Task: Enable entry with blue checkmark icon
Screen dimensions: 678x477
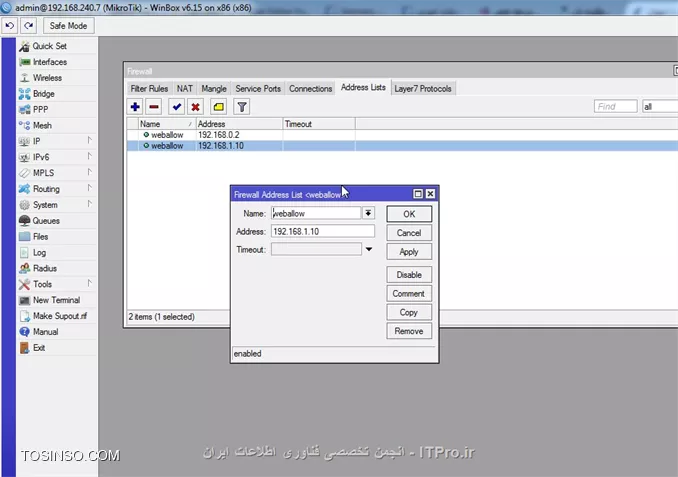Action: [176, 107]
